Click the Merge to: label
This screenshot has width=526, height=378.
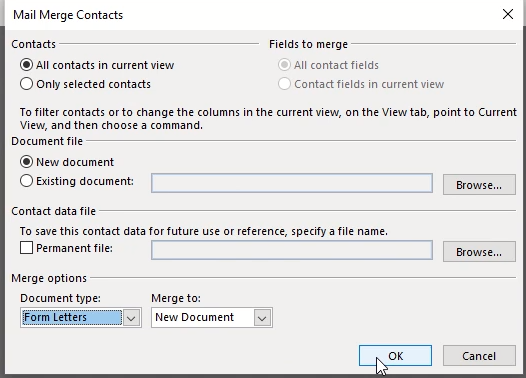[176, 298]
